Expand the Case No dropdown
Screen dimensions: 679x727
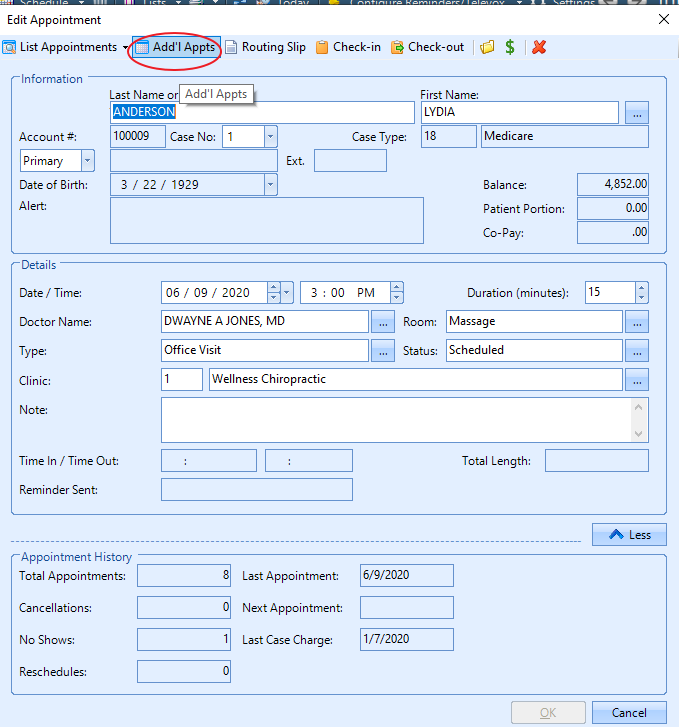tap(270, 137)
